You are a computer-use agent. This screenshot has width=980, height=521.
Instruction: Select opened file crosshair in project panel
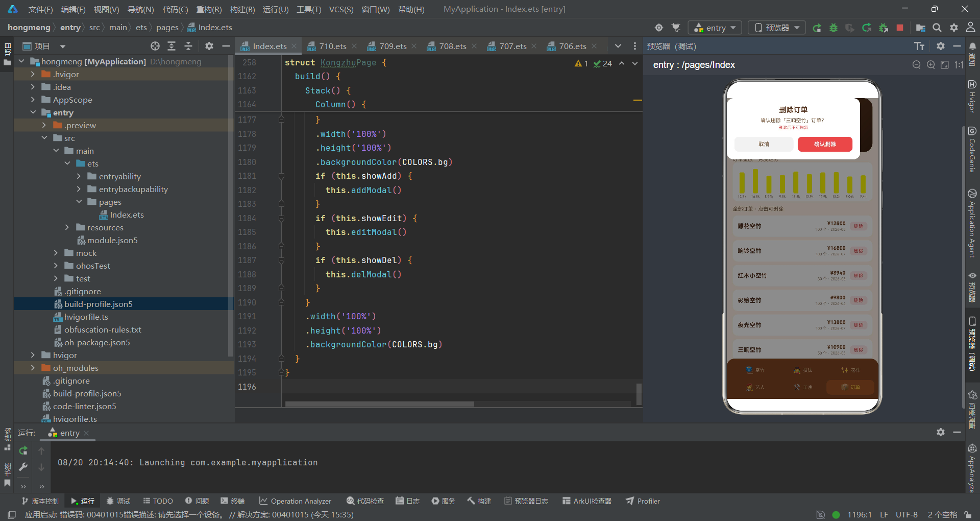pyautogui.click(x=155, y=46)
